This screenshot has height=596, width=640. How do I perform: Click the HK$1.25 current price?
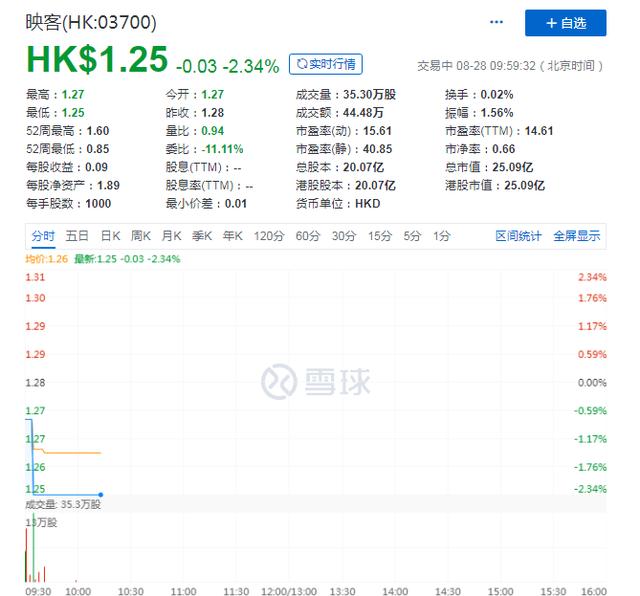click(97, 59)
